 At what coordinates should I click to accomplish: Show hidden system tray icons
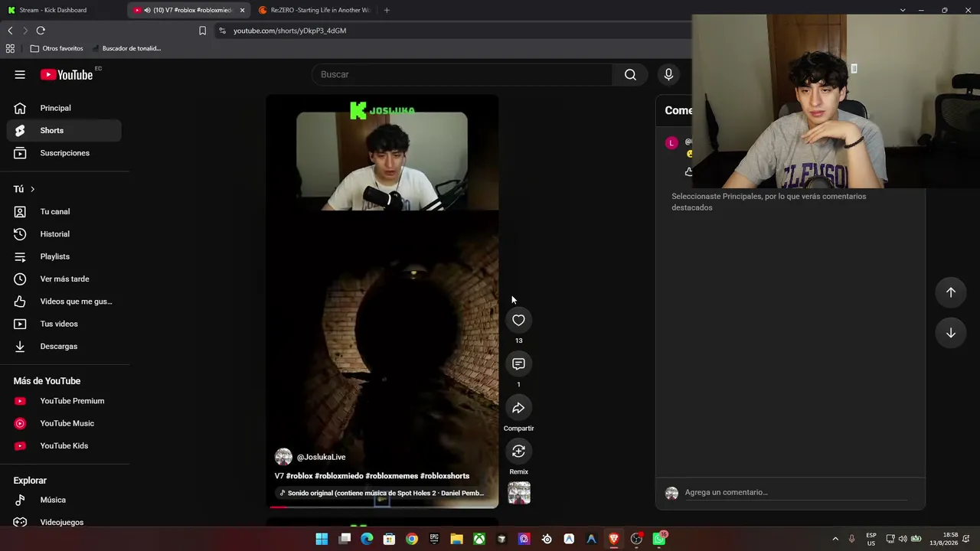[x=835, y=539]
